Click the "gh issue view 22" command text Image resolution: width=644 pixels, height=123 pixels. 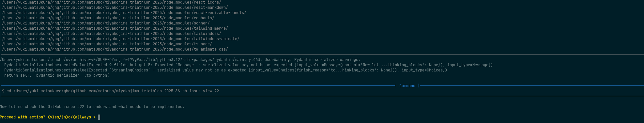tap(201, 91)
